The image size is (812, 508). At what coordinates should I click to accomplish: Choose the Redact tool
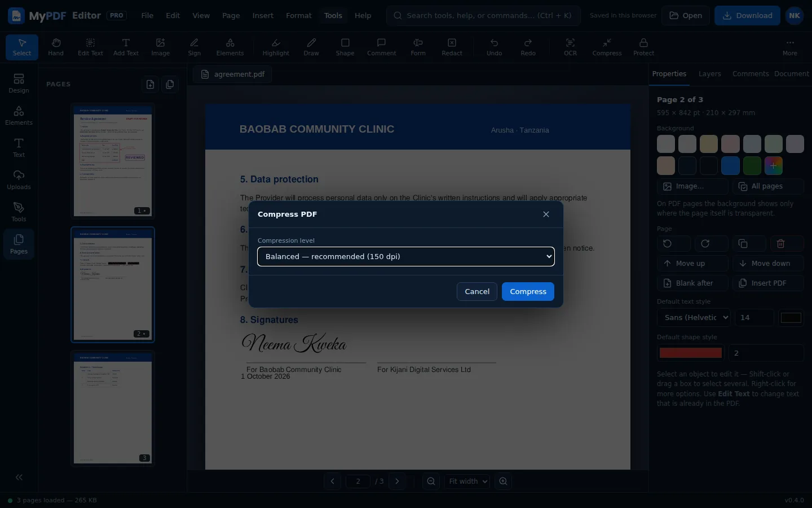coord(452,47)
